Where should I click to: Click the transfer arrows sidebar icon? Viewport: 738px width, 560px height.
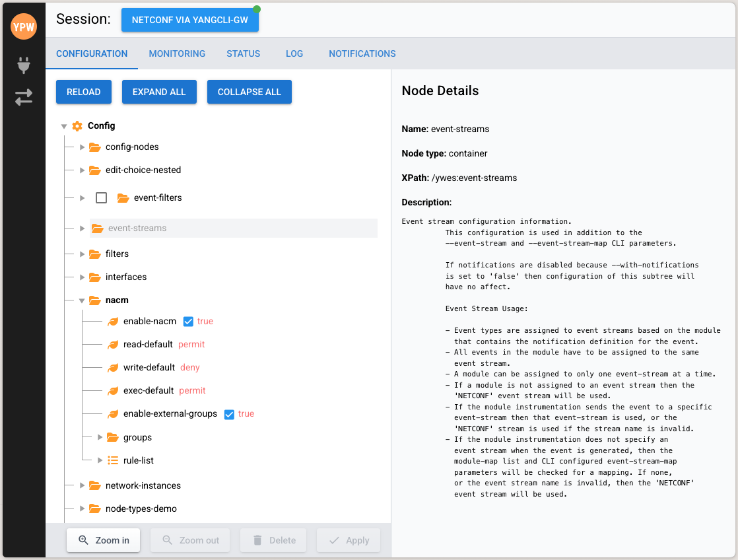(x=24, y=98)
